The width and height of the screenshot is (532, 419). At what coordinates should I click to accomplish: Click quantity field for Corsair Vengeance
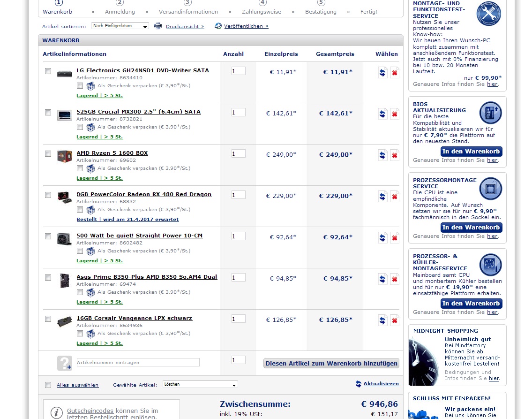click(239, 319)
